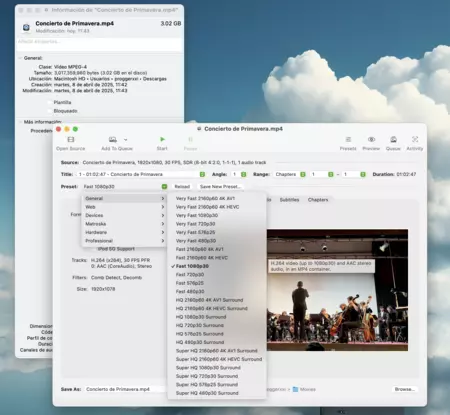Show the Queue window icon

393,139
